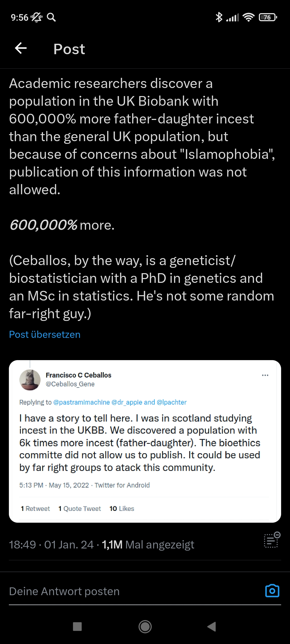Open the '1 Quote Tweet' count

[x=79, y=508]
